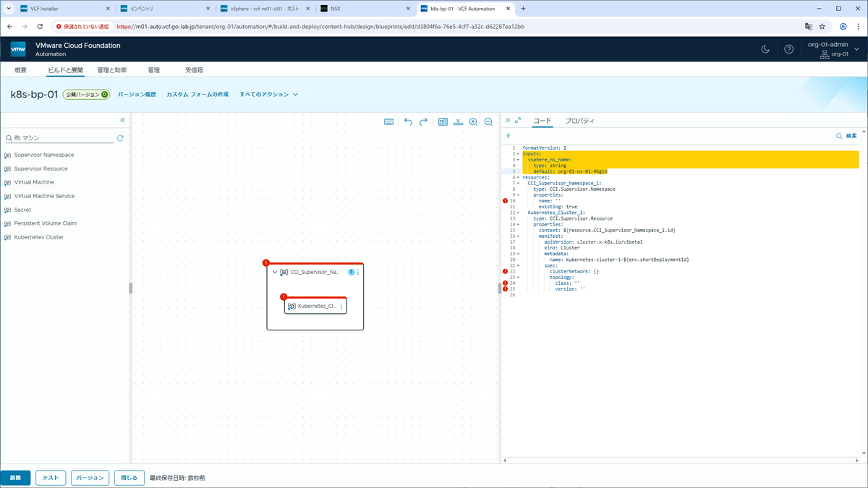Image resolution: width=868 pixels, height=488 pixels.
Task: Click error marker on code line 22
Action: (x=505, y=271)
